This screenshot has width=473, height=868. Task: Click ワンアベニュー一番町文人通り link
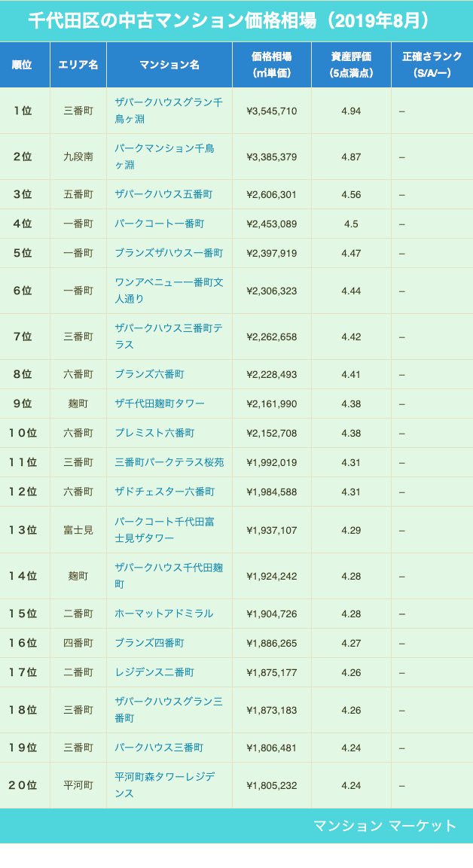[x=169, y=290]
